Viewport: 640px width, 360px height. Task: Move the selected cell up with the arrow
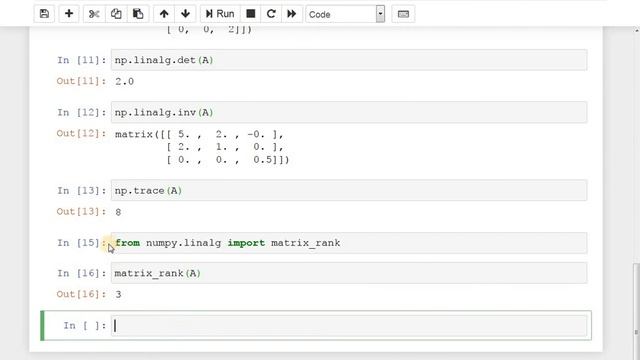[x=164, y=14]
